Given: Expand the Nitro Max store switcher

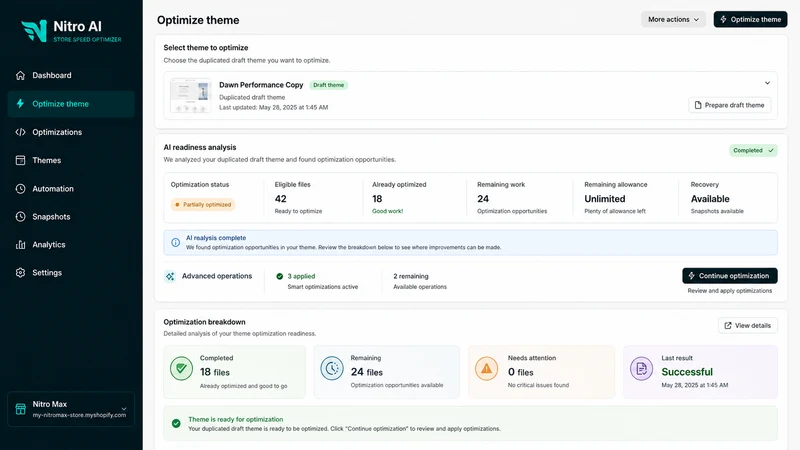Looking at the screenshot, I should point(123,409).
